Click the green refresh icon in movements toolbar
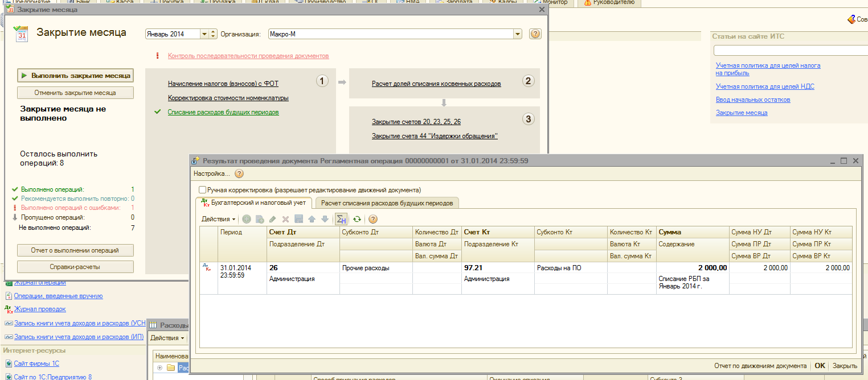Viewport: 868px width, 380px height. click(x=357, y=219)
